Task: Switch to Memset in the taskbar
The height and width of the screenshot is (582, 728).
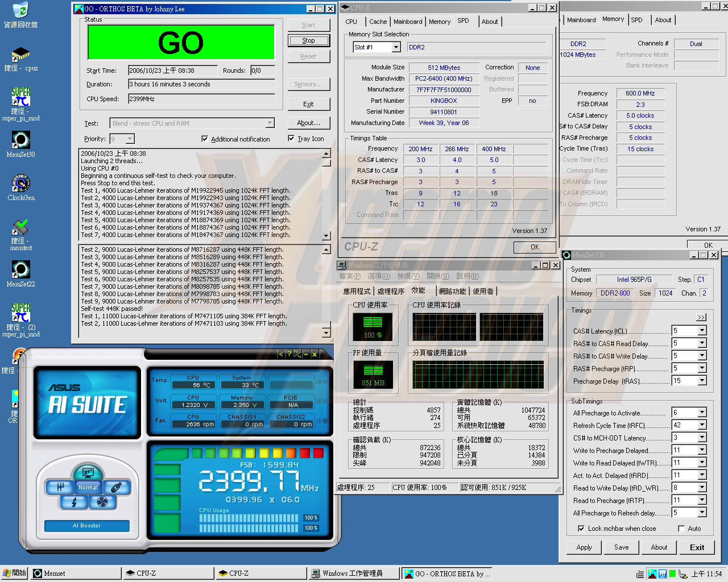Action: pos(75,573)
